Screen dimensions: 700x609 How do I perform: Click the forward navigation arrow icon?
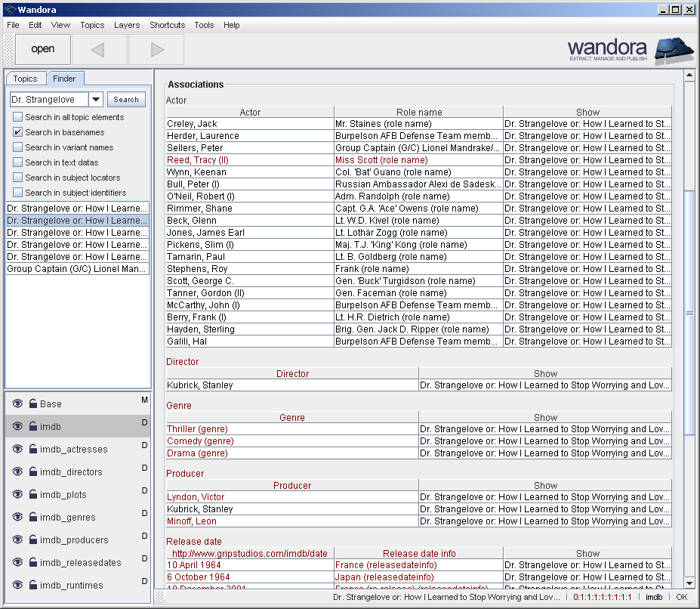click(x=155, y=48)
